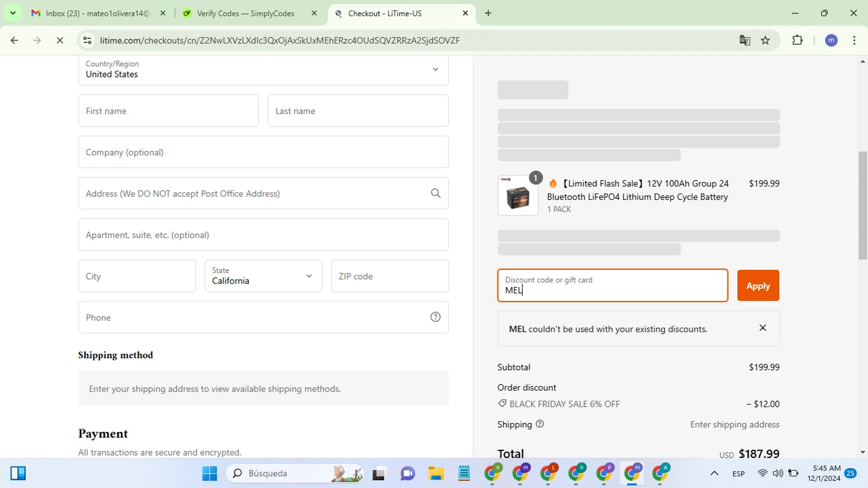
Task: Click the phone help question-mark icon
Action: [436, 317]
